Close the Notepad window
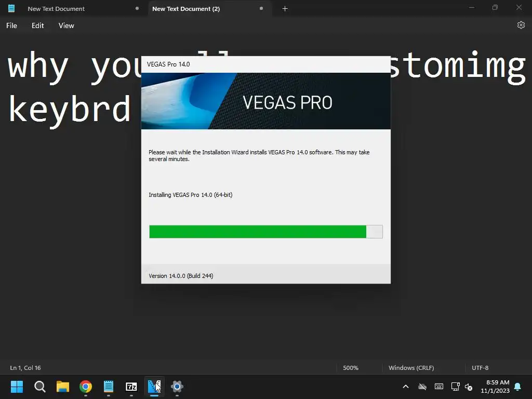This screenshot has height=399, width=532. pos(519,8)
